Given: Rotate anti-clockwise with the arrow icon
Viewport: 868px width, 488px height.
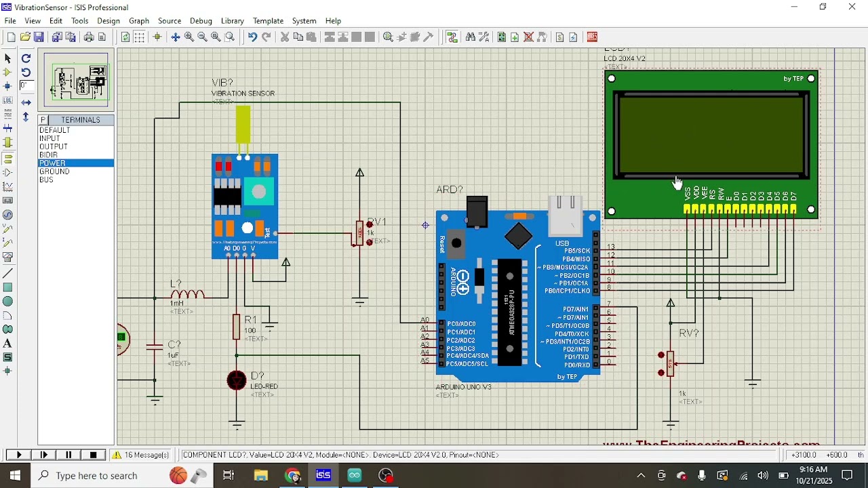Looking at the screenshot, I should [26, 73].
